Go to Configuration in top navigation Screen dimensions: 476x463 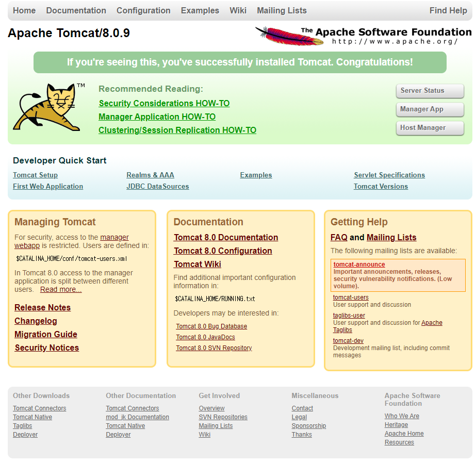click(x=143, y=11)
